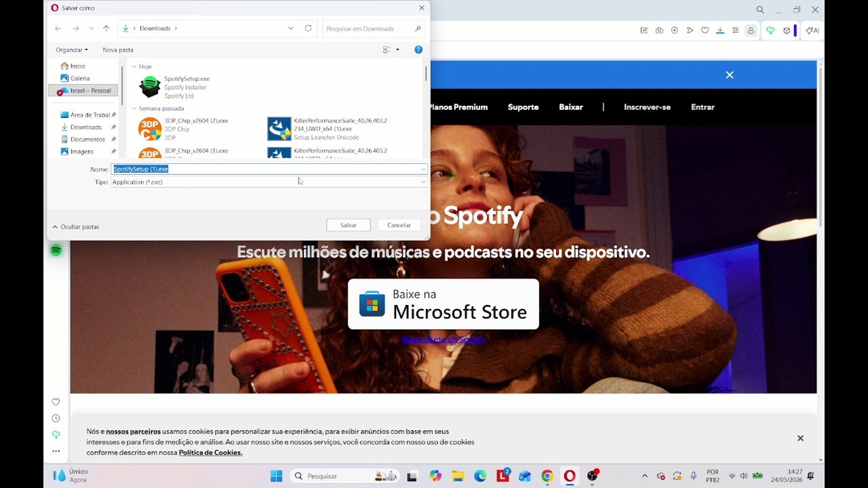
Task: Open bookmarks heart in Opera sidebar
Action: [x=56, y=402]
